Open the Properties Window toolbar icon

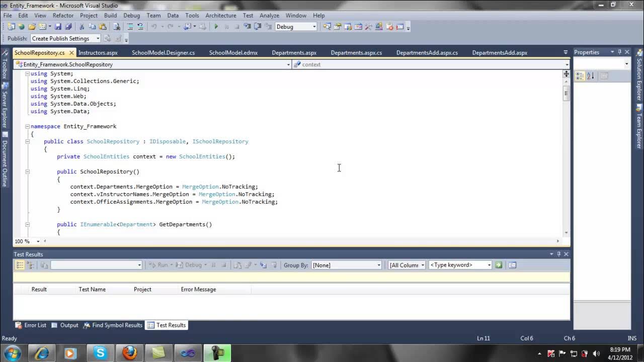pos(338,27)
